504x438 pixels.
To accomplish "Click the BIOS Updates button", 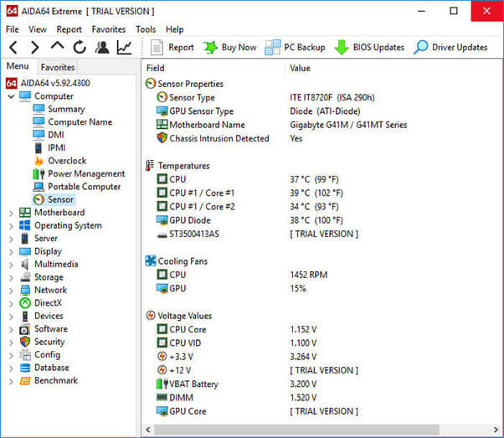I will pyautogui.click(x=369, y=47).
